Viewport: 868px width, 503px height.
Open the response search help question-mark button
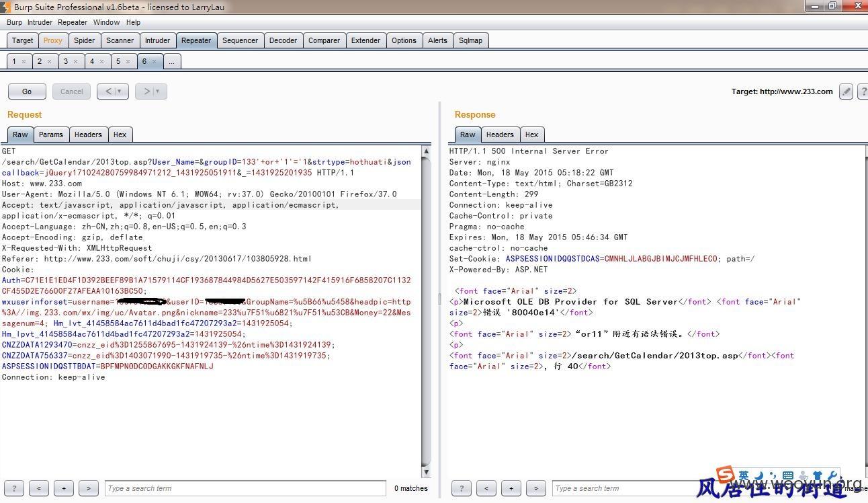461,488
